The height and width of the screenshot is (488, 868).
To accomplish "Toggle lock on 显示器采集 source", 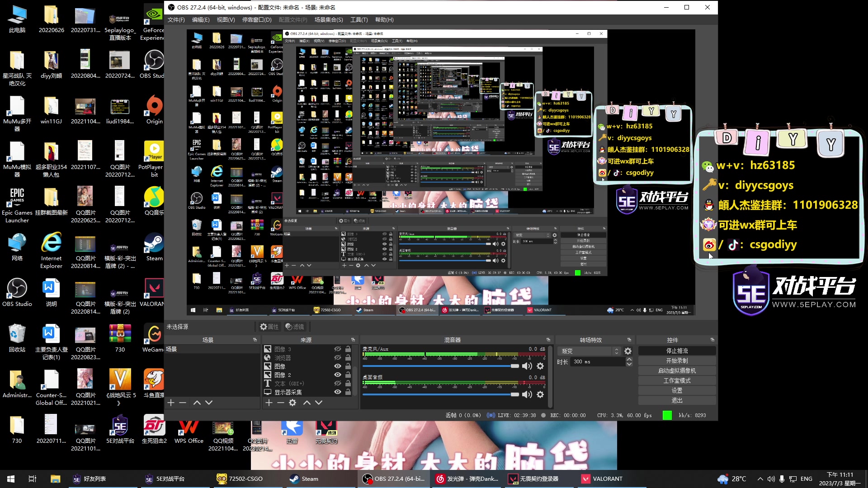I will (x=348, y=392).
